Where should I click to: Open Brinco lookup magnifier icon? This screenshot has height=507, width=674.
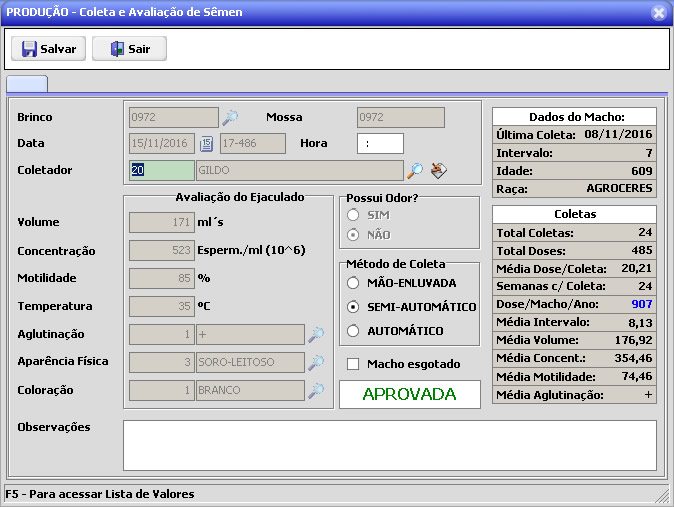tap(230, 117)
